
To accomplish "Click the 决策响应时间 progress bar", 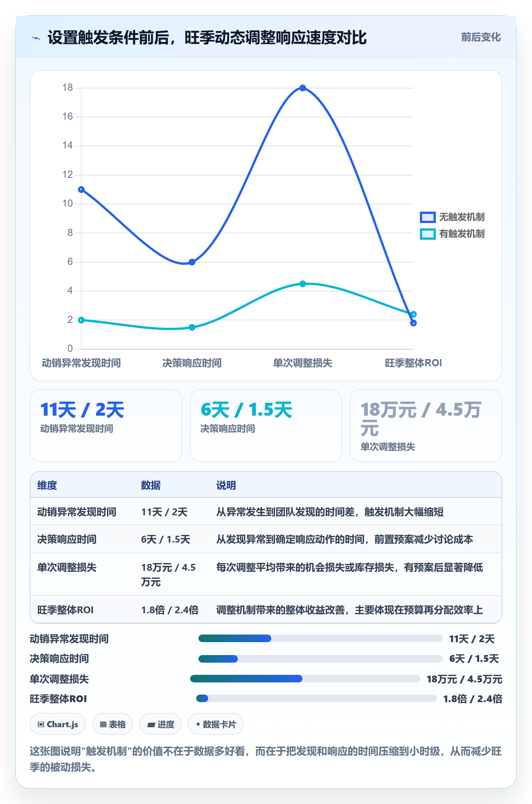I will click(x=320, y=658).
